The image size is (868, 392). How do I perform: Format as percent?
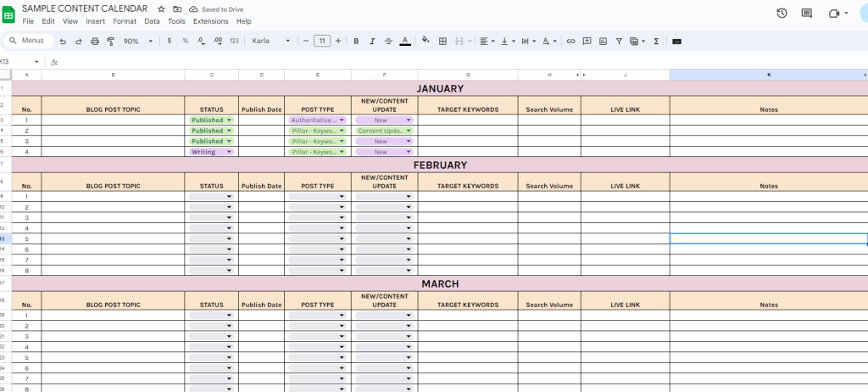tap(185, 41)
